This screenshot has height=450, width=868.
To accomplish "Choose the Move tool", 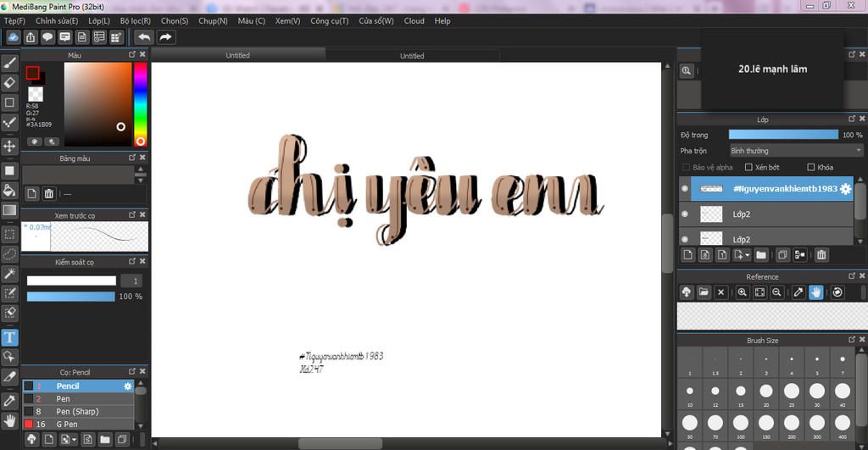I will tap(9, 146).
